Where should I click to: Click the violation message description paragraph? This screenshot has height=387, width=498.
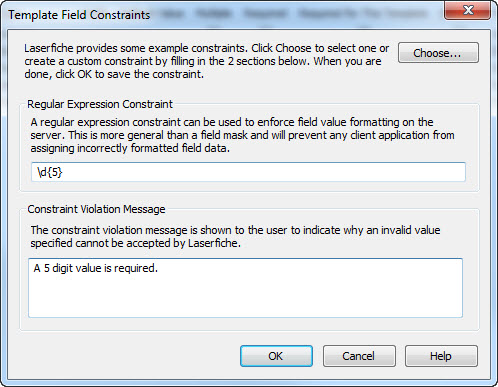point(235,236)
